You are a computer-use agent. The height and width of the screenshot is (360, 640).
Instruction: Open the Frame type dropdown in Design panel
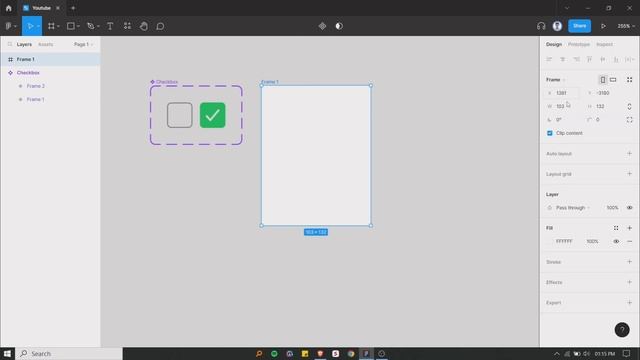(x=556, y=80)
